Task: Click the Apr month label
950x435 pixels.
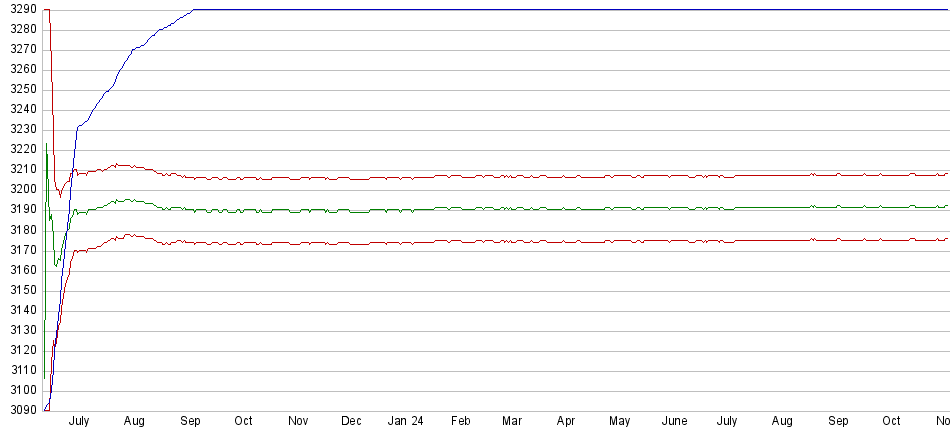Action: coord(566,422)
